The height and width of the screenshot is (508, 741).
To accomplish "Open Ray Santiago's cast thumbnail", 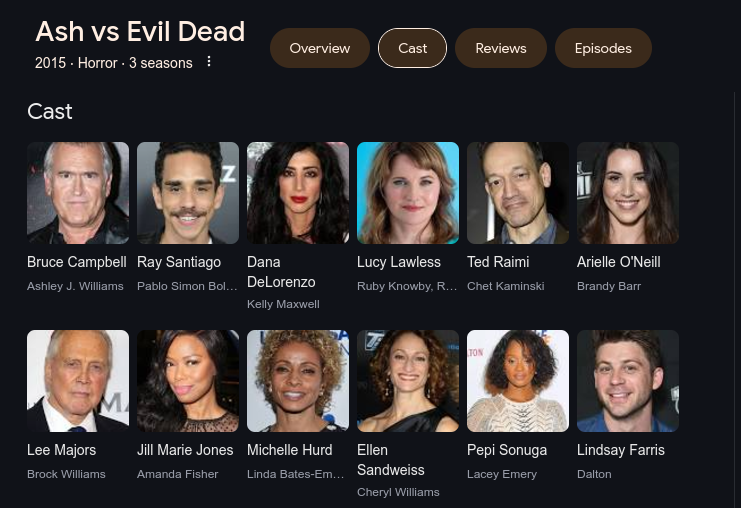I will click(188, 193).
